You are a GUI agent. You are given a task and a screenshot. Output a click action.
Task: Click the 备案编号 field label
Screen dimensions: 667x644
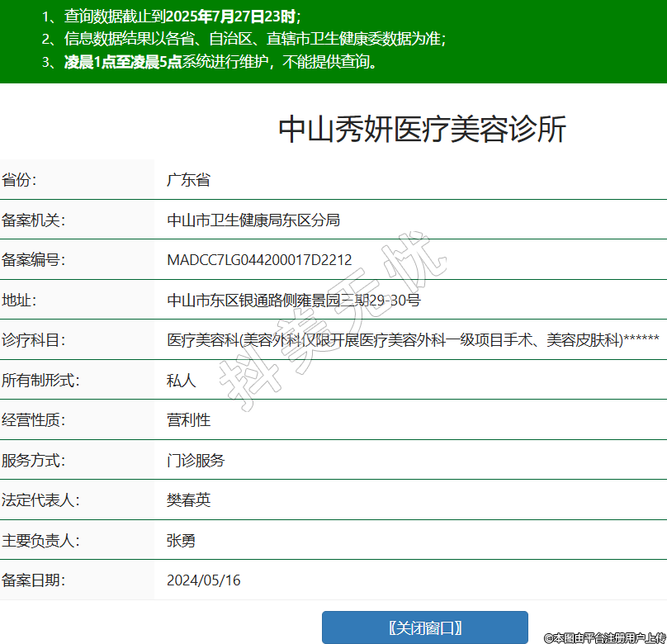[33, 260]
